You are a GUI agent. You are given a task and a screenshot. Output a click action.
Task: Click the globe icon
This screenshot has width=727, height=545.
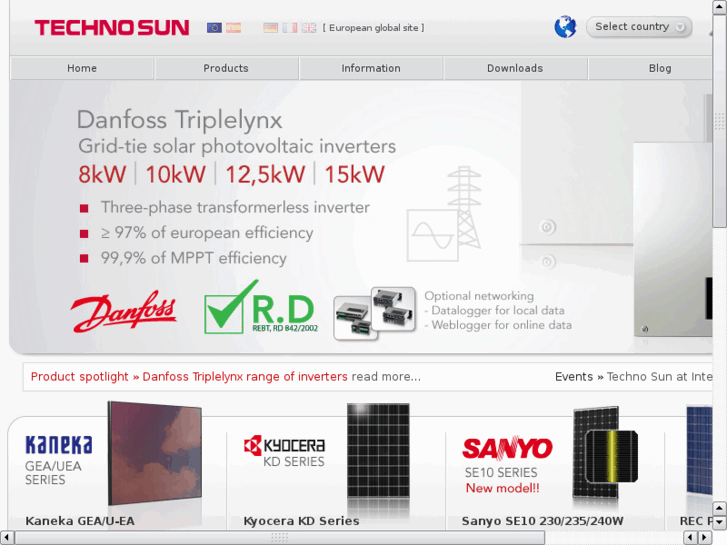(x=565, y=27)
